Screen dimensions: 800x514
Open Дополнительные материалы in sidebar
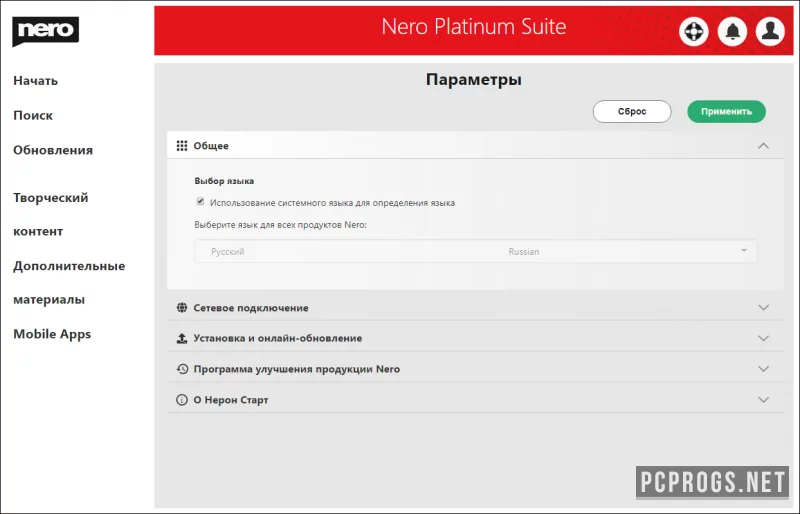tap(69, 282)
